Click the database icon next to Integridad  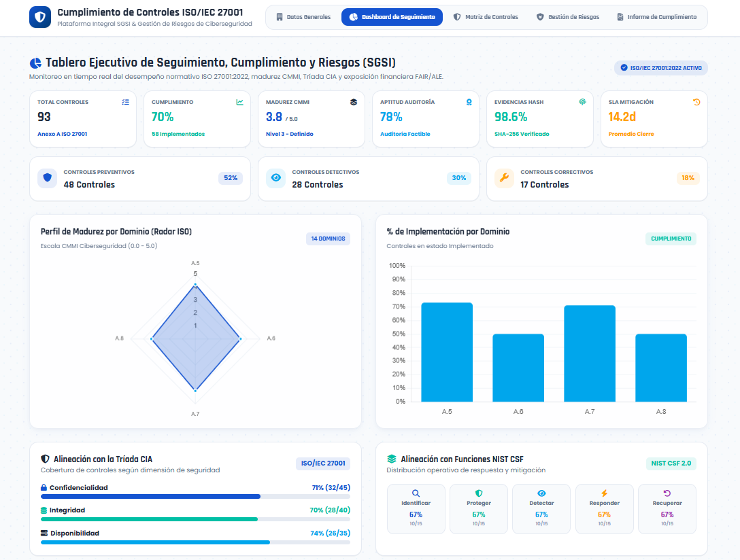click(44, 510)
